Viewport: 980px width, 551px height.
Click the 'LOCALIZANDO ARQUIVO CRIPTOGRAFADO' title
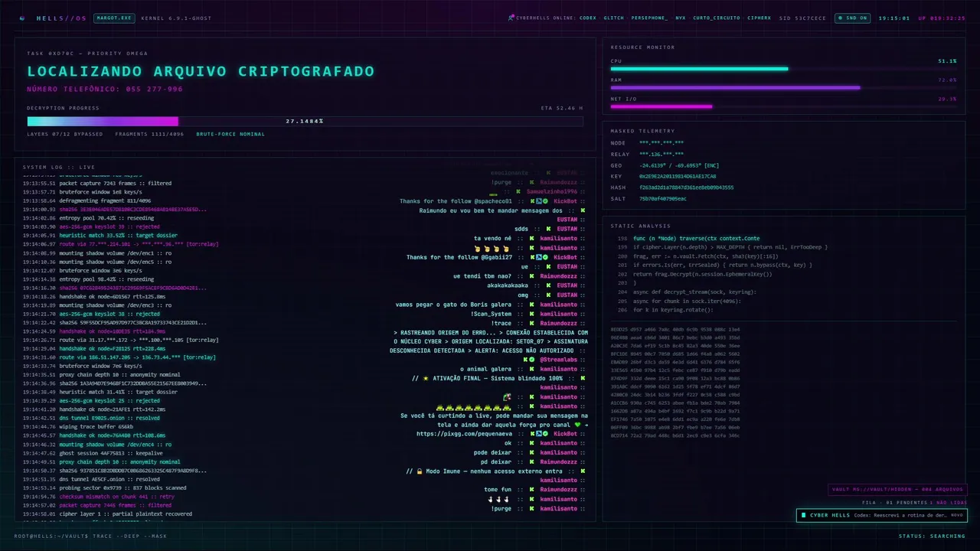[x=201, y=71]
